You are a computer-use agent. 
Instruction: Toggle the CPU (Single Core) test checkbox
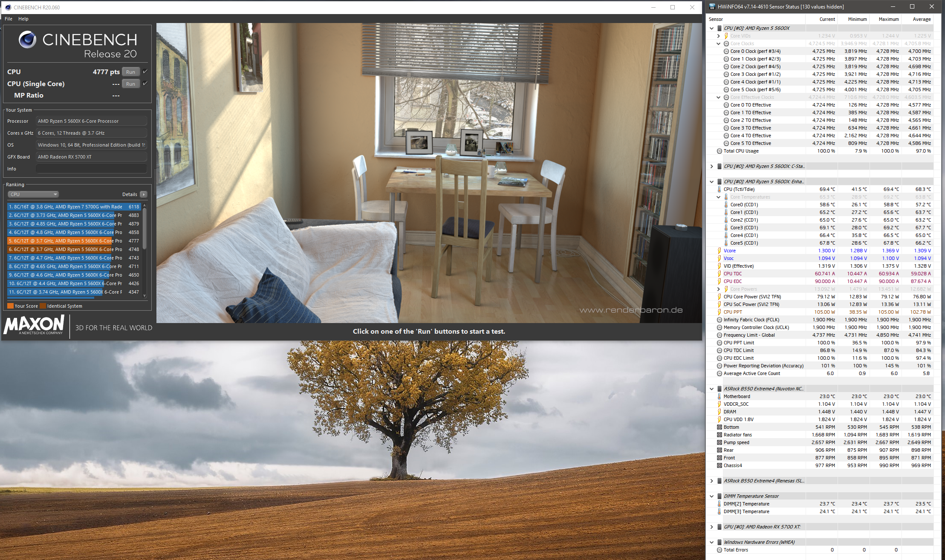[x=145, y=84]
